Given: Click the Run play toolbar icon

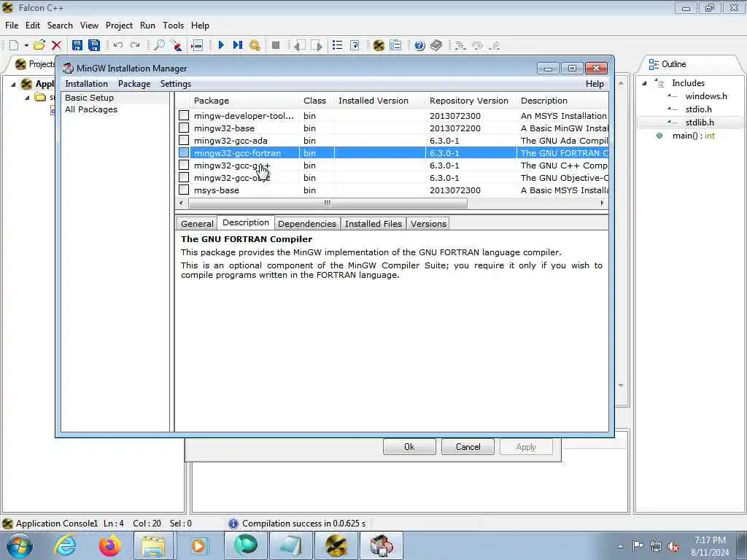Looking at the screenshot, I should tap(221, 45).
